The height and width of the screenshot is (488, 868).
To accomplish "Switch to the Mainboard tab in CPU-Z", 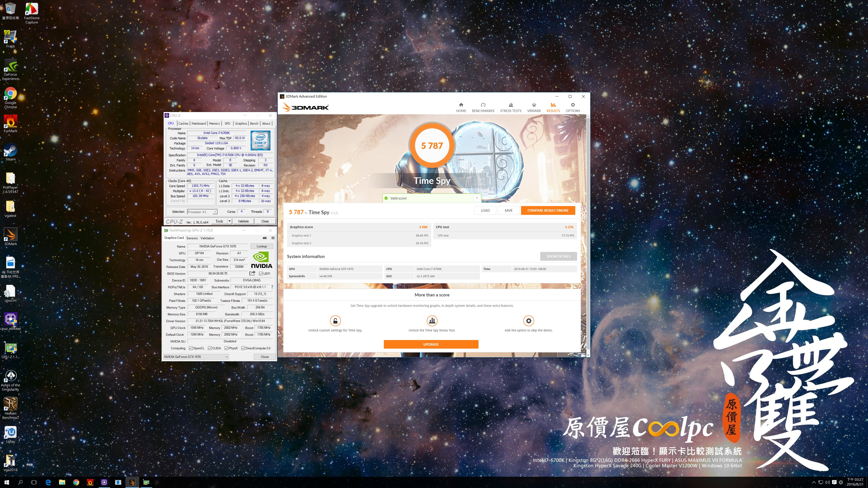I will click(x=198, y=124).
